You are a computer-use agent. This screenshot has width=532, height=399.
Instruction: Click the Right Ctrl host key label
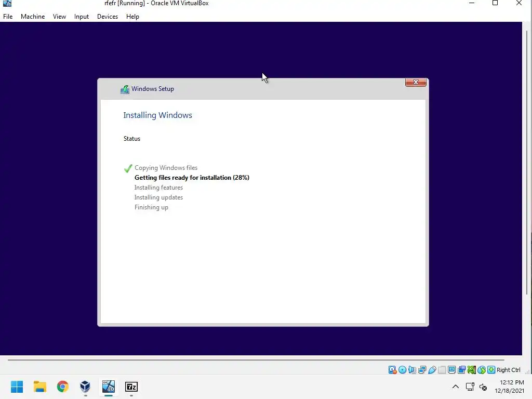[508, 370]
